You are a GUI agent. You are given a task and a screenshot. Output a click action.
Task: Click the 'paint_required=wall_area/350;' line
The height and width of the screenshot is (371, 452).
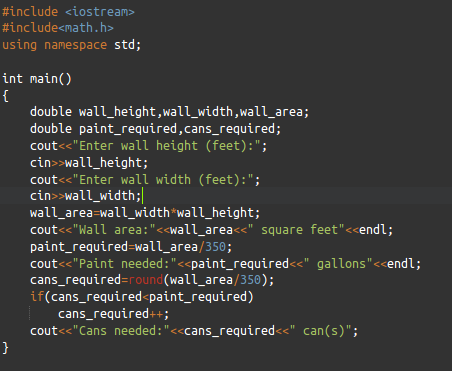click(x=131, y=247)
